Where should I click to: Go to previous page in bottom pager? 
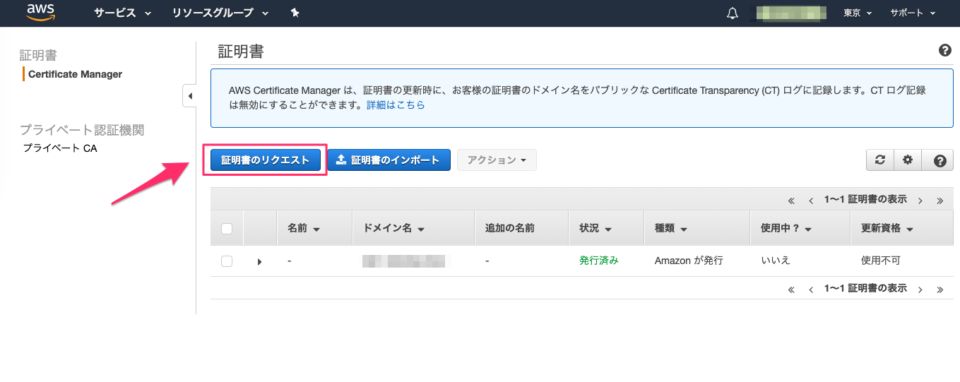click(811, 289)
